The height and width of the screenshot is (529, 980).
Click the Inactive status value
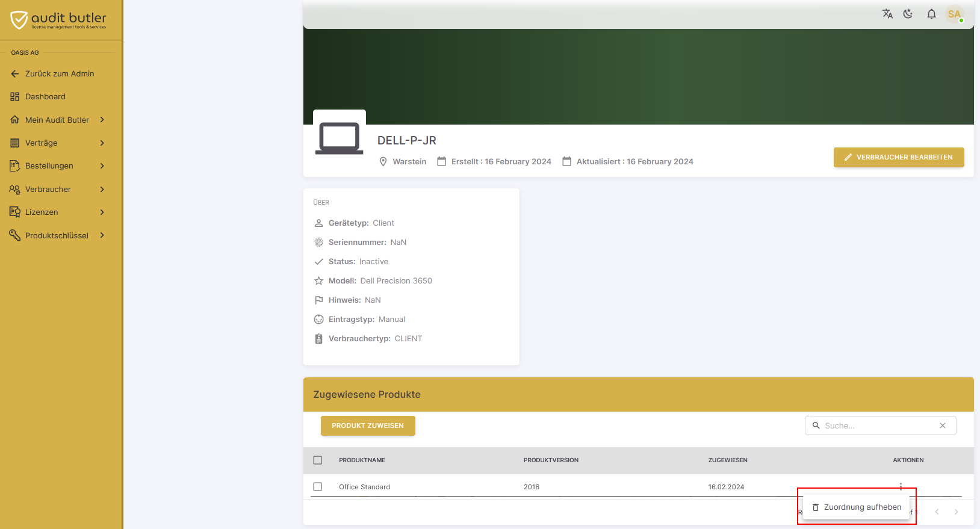point(374,262)
